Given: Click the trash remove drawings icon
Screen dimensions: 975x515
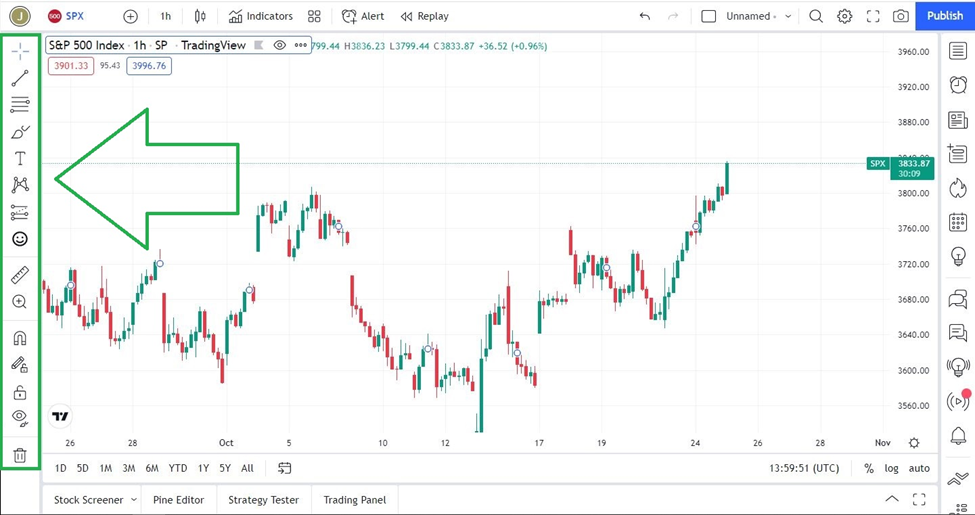Looking at the screenshot, I should pyautogui.click(x=20, y=456).
